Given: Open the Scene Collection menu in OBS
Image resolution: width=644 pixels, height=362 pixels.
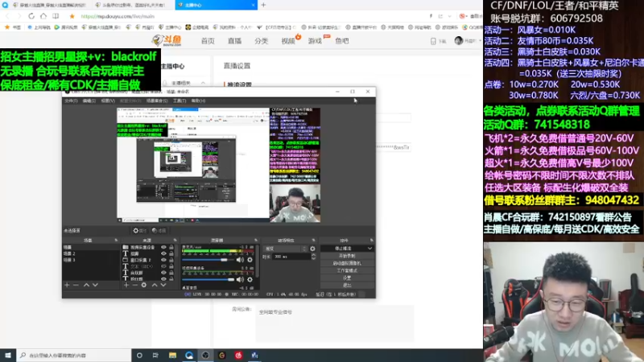Looking at the screenshot, I should click(157, 101).
